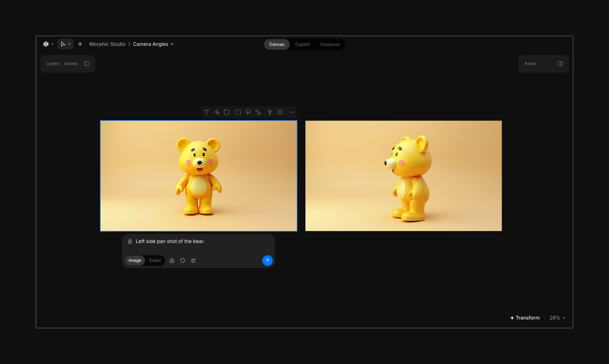The height and width of the screenshot is (364, 609).
Task: Activate the dashed marquee selection tool
Action: 238,112
